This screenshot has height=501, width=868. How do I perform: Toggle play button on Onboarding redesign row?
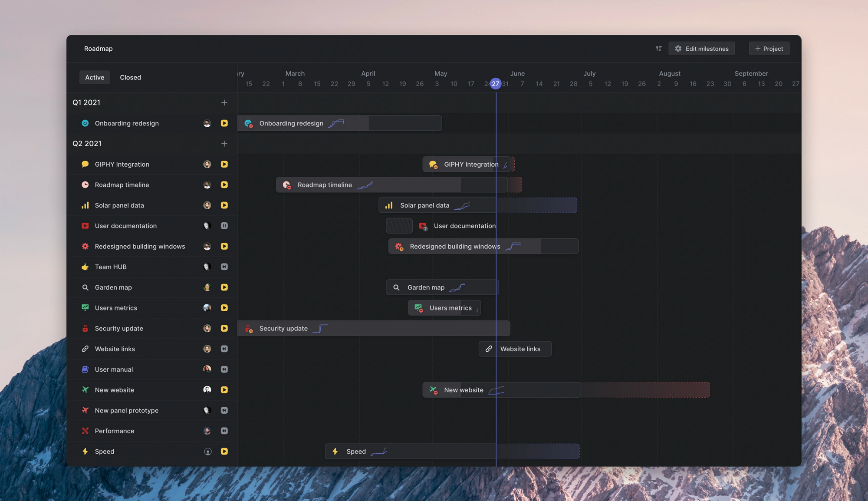coord(224,123)
